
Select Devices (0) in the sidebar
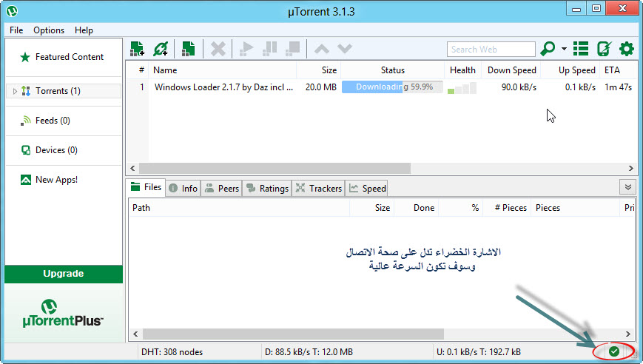pos(64,150)
